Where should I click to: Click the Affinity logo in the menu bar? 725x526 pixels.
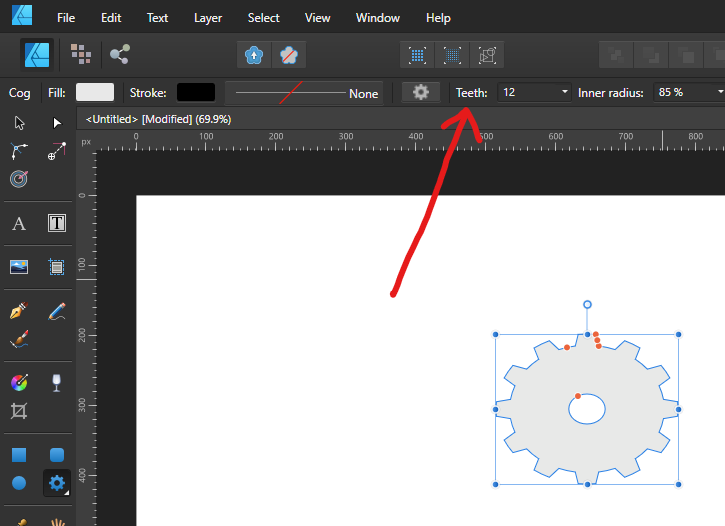(x=22, y=15)
